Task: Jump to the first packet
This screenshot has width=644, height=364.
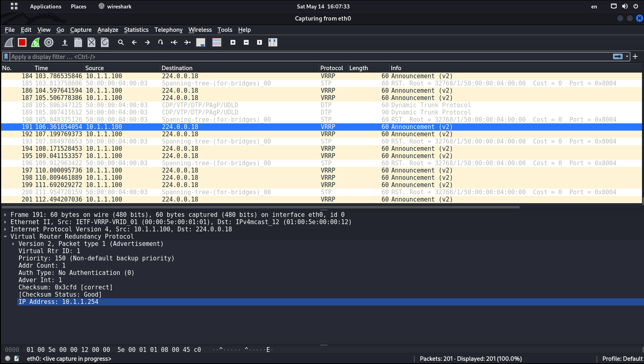Action: tap(174, 42)
